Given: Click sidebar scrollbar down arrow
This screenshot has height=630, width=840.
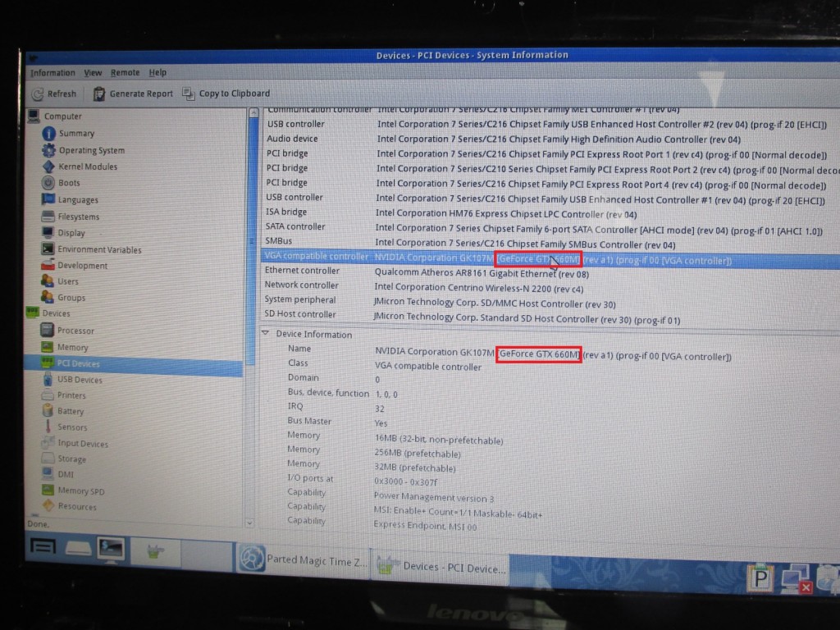Looking at the screenshot, I should tap(249, 523).
